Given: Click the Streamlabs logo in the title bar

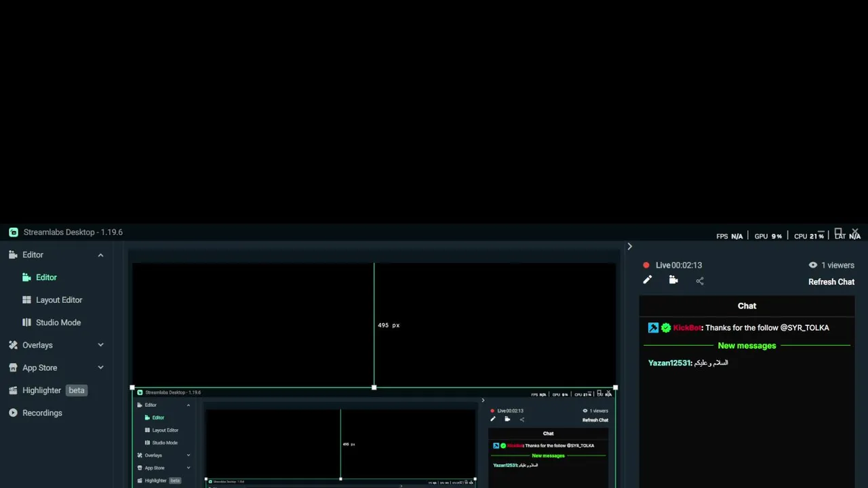Looking at the screenshot, I should (x=14, y=232).
